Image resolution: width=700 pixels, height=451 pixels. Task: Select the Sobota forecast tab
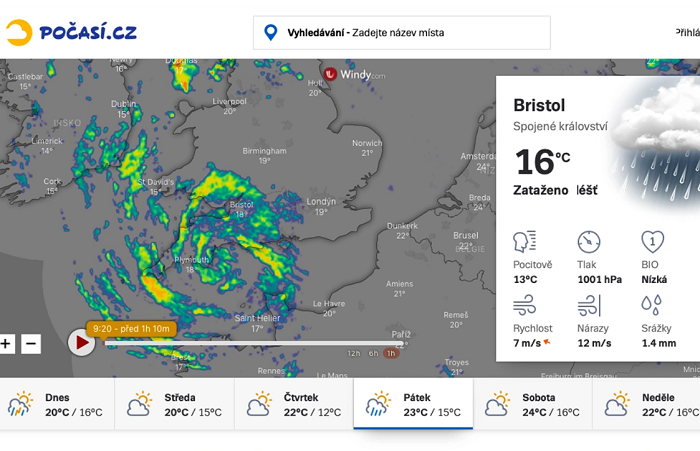pos(532,404)
